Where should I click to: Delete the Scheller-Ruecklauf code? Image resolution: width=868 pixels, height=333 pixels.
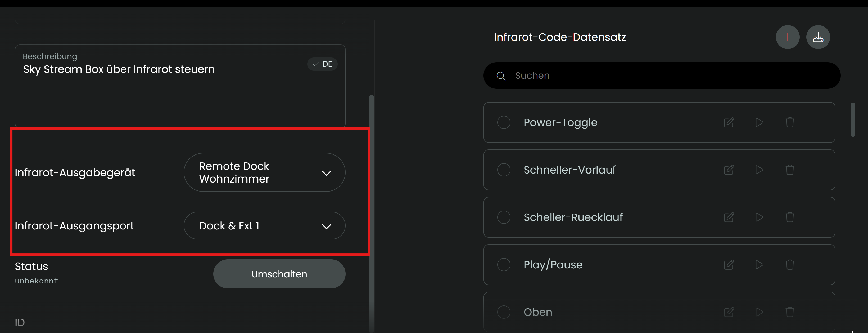[790, 217]
